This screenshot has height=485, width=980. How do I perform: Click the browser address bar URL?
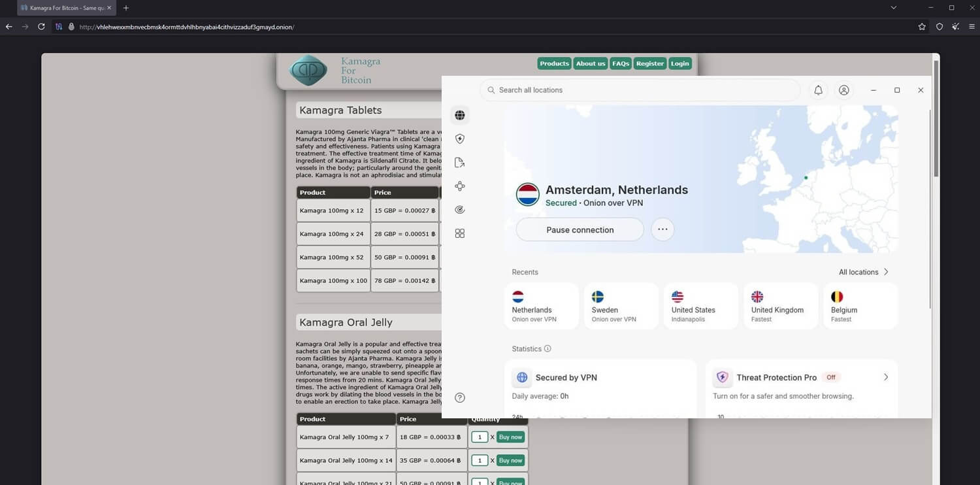pyautogui.click(x=187, y=27)
